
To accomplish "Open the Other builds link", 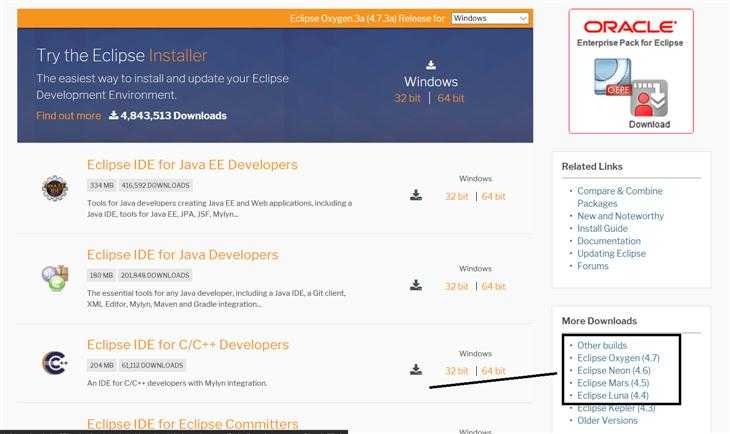I will tap(602, 346).
